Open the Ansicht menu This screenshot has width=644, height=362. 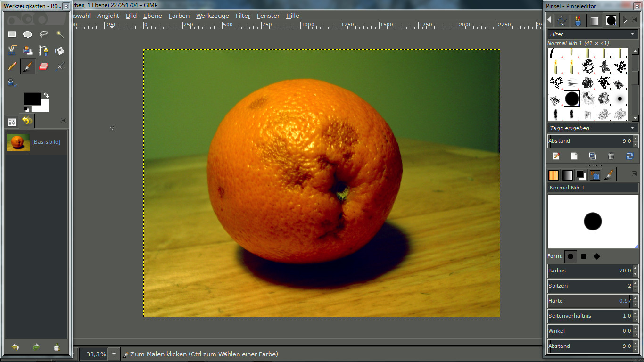point(108,16)
